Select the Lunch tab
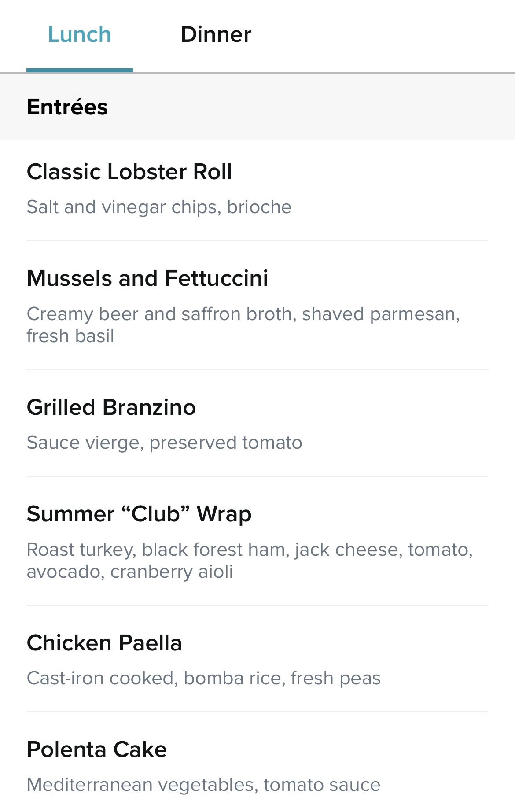The width and height of the screenshot is (515, 812). [79, 34]
